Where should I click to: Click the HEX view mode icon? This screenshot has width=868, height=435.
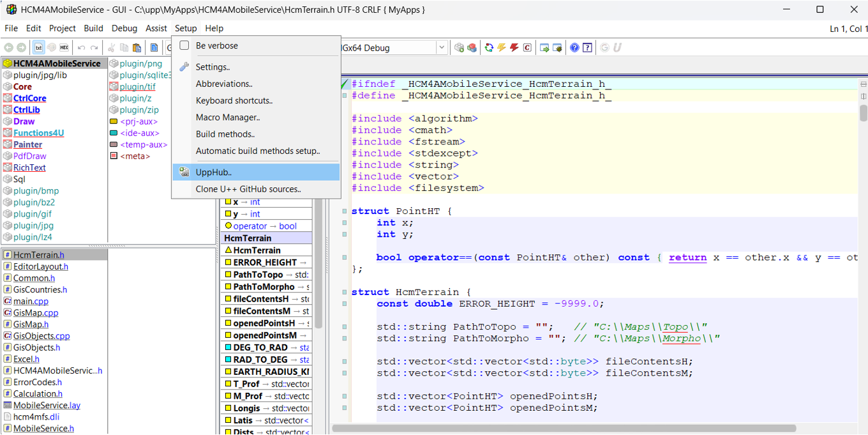(64, 48)
